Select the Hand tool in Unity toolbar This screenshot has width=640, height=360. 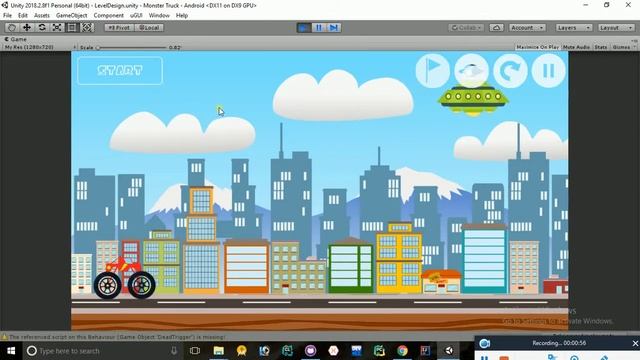pos(11,27)
